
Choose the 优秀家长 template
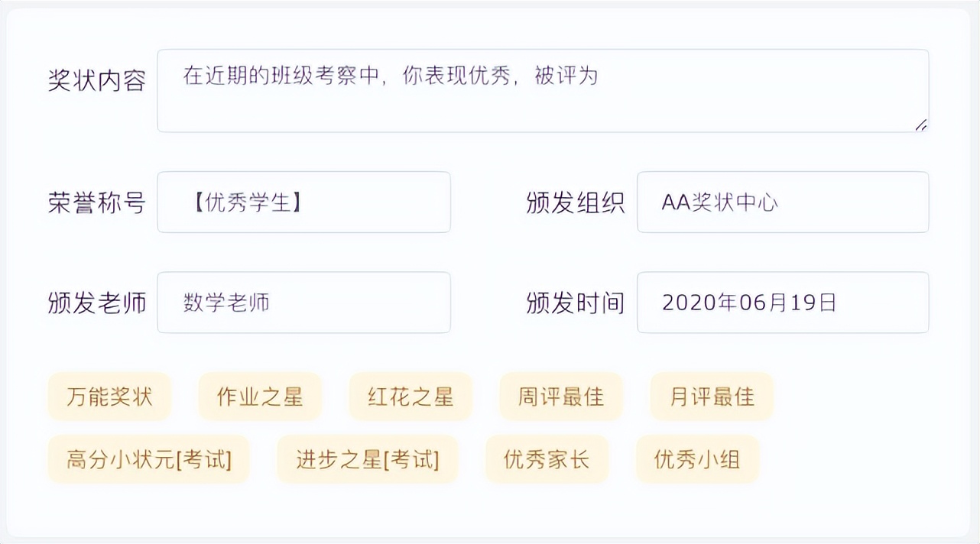tap(547, 459)
